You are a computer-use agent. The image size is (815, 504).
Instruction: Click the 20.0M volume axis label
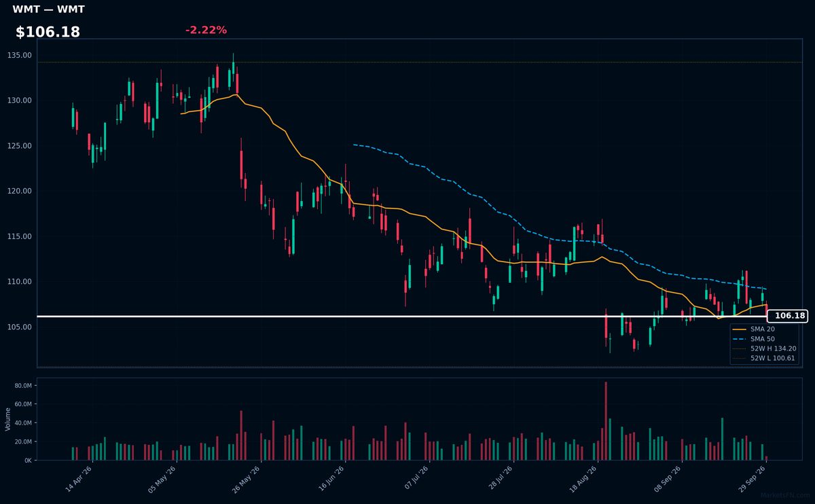[23, 442]
